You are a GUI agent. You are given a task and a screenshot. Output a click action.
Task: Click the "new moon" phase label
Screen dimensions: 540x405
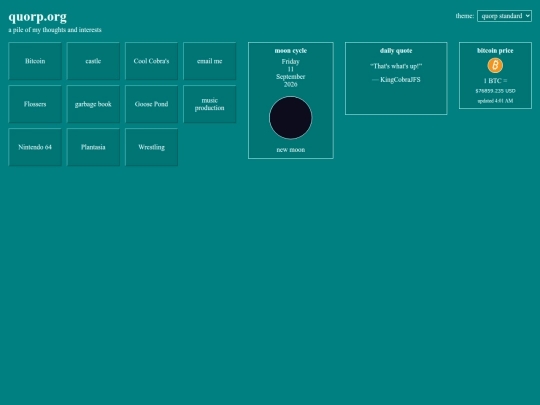coord(291,150)
